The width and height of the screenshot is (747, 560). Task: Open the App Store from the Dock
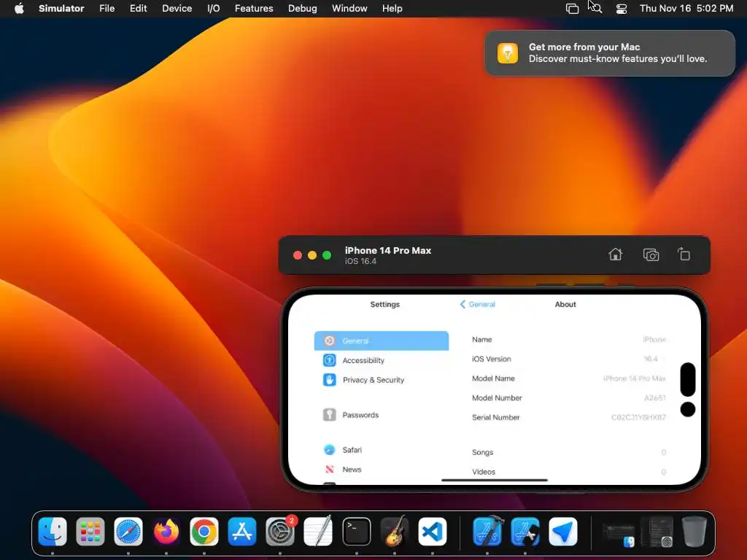(242, 532)
